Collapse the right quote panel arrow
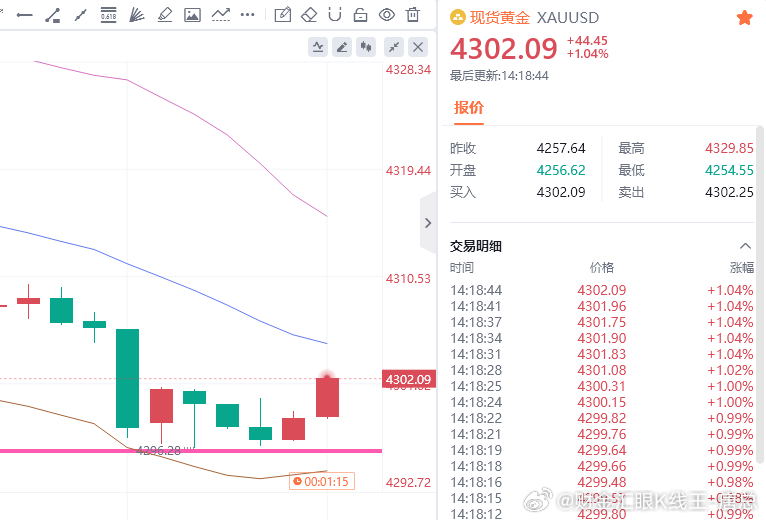The height and width of the screenshot is (520, 766). click(428, 223)
